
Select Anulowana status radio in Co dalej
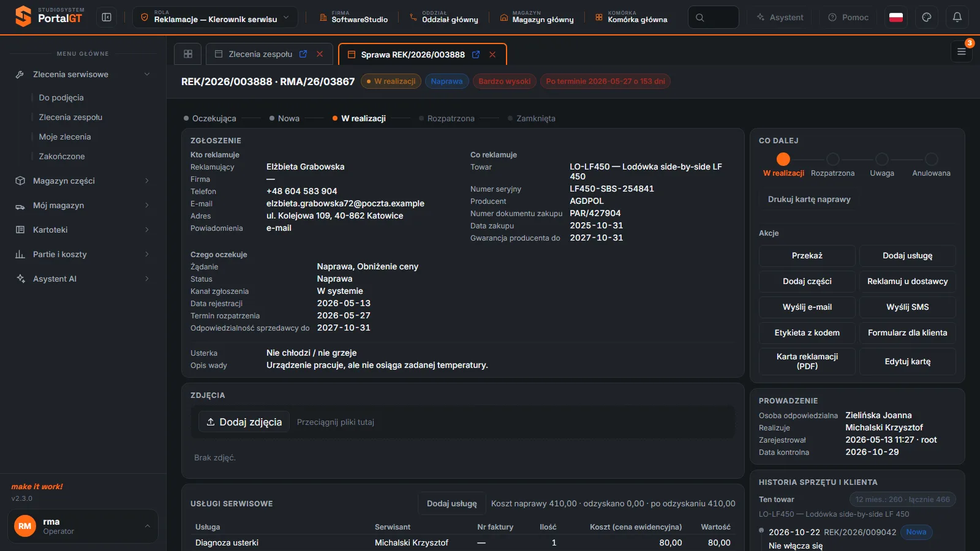point(931,159)
